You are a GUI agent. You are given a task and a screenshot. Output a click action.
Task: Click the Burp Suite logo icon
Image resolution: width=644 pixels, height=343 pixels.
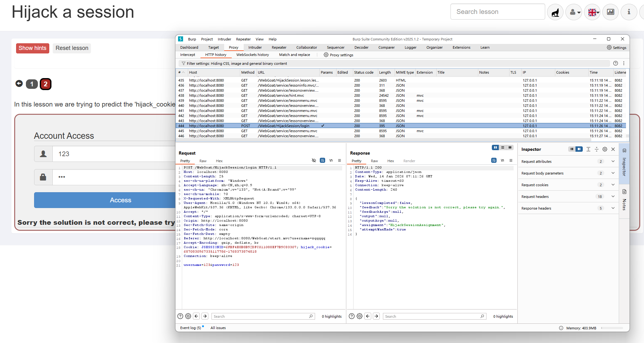(x=181, y=39)
